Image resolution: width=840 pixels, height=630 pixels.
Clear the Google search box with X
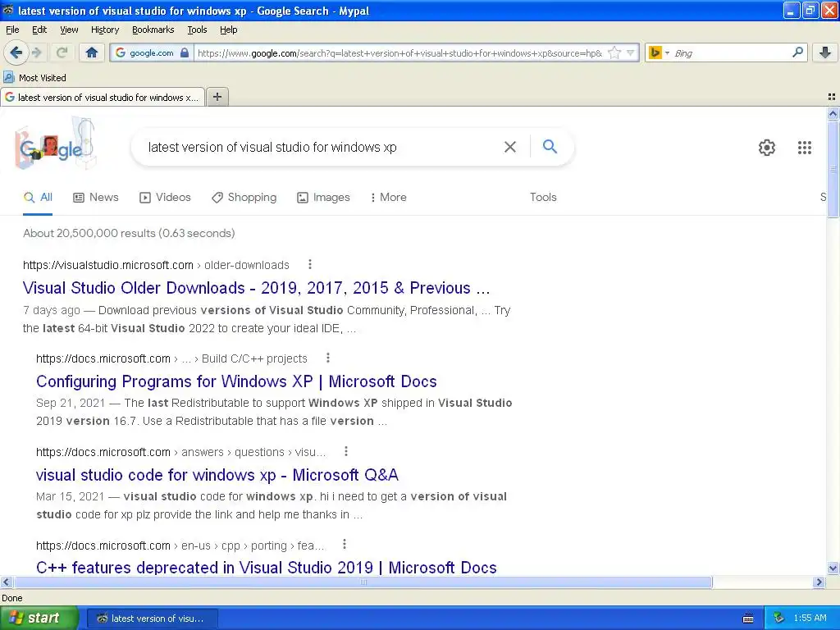click(x=510, y=147)
